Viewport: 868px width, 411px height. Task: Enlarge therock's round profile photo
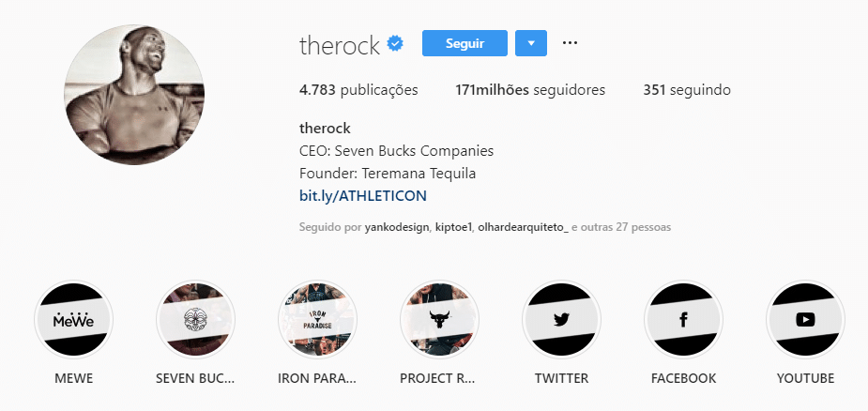pos(134,95)
